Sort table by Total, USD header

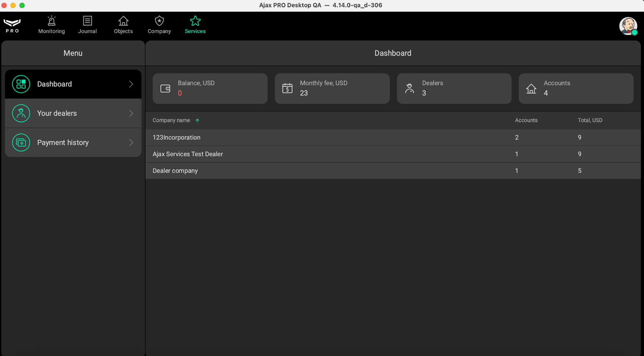(590, 120)
